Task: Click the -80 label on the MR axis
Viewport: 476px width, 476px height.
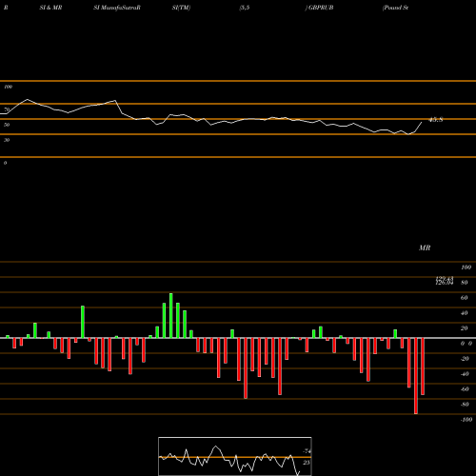Action: point(465,405)
